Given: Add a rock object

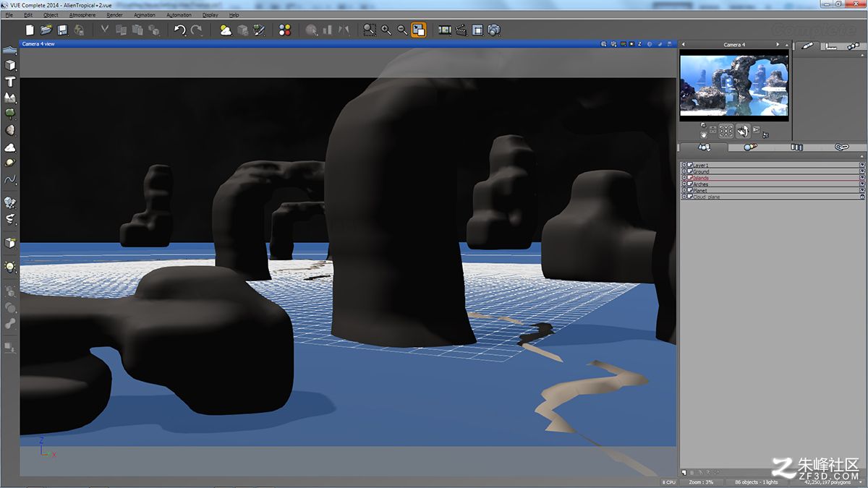Looking at the screenshot, I should [10, 130].
